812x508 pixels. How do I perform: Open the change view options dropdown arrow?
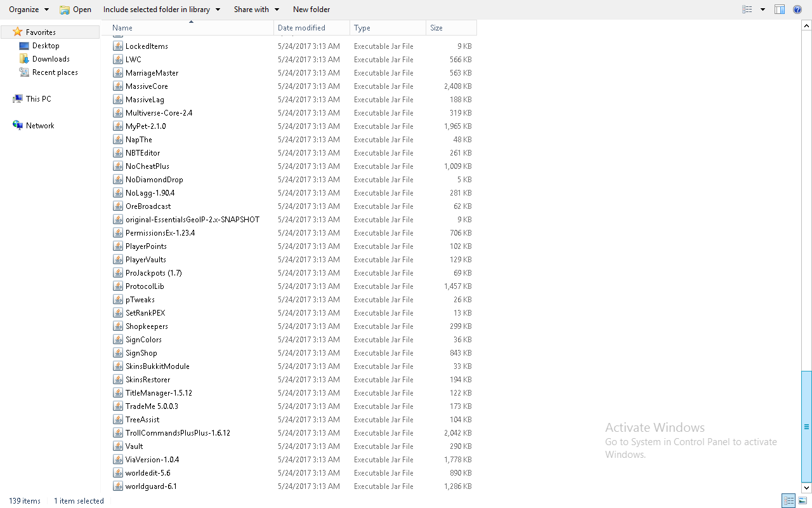[763, 10]
